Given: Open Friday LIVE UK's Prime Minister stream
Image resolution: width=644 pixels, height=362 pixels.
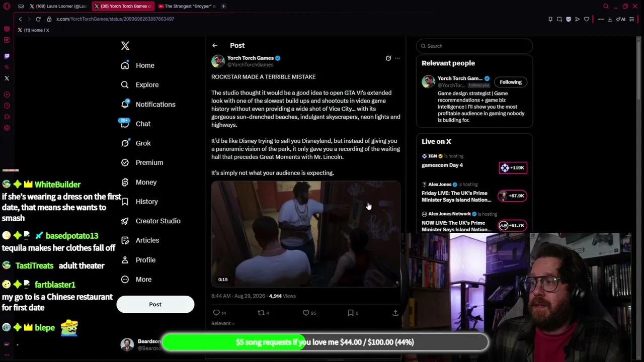Looking at the screenshot, I should [x=456, y=197].
